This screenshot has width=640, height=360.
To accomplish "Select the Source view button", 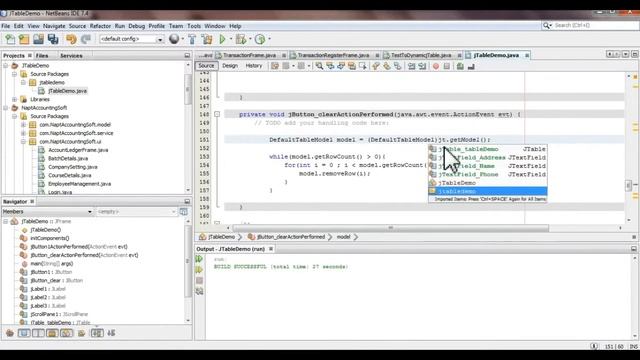I will point(206,66).
